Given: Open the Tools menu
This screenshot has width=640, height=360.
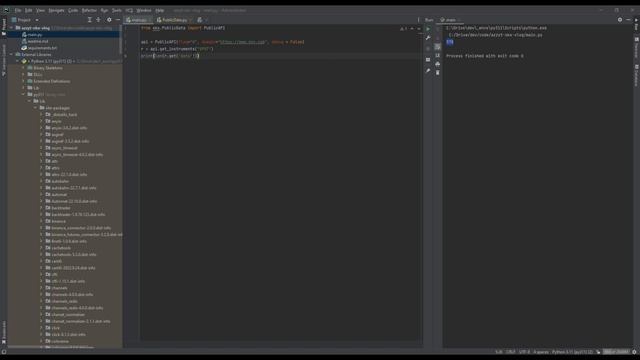Looking at the screenshot, I should [x=117, y=10].
